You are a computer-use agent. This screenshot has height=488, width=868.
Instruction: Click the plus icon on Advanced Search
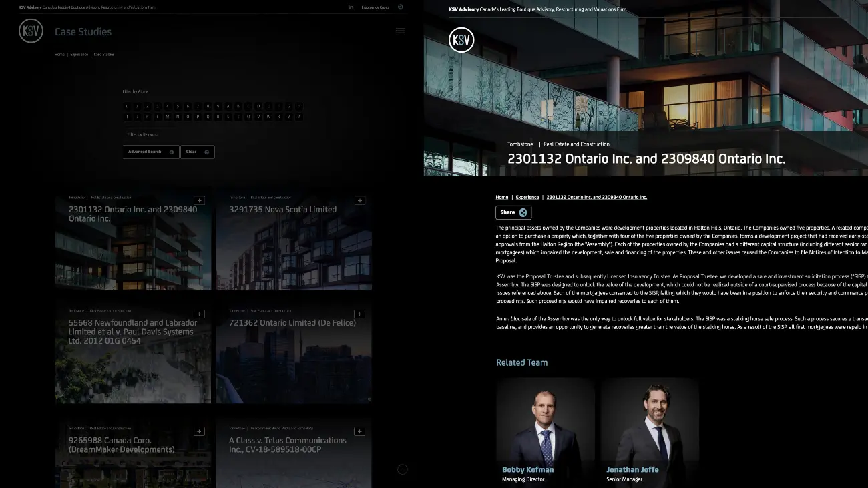click(x=171, y=152)
